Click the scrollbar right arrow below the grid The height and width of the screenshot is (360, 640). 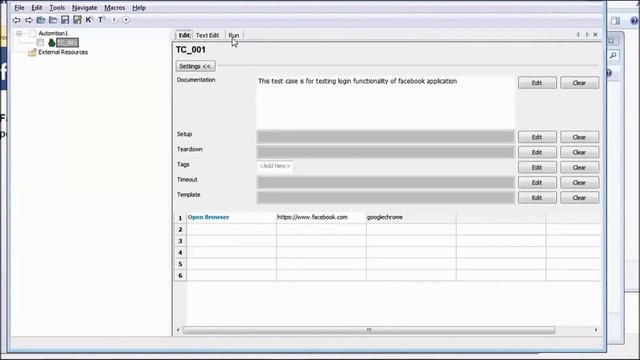(596, 330)
